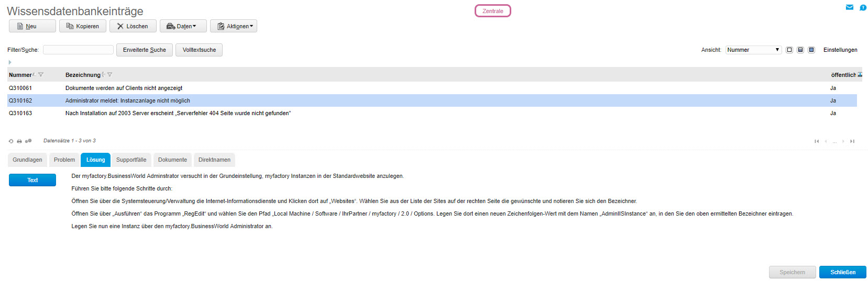Switch to filled-square view layout

click(x=811, y=50)
